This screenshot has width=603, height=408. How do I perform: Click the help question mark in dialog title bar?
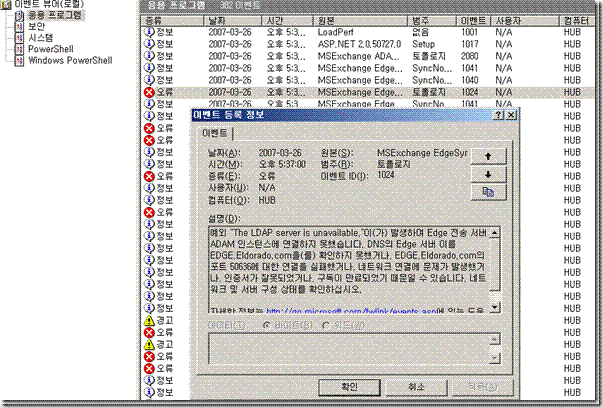[x=498, y=115]
